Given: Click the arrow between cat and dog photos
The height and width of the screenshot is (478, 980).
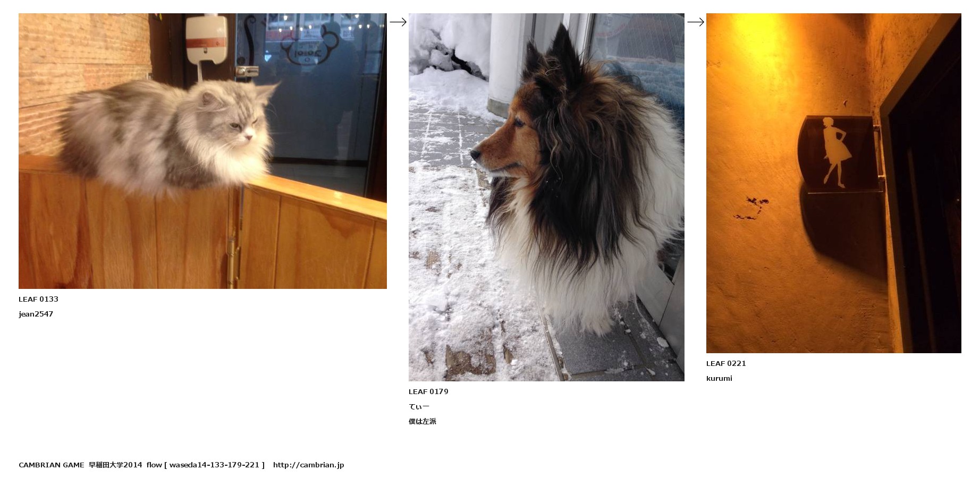Looking at the screenshot, I should tap(398, 22).
